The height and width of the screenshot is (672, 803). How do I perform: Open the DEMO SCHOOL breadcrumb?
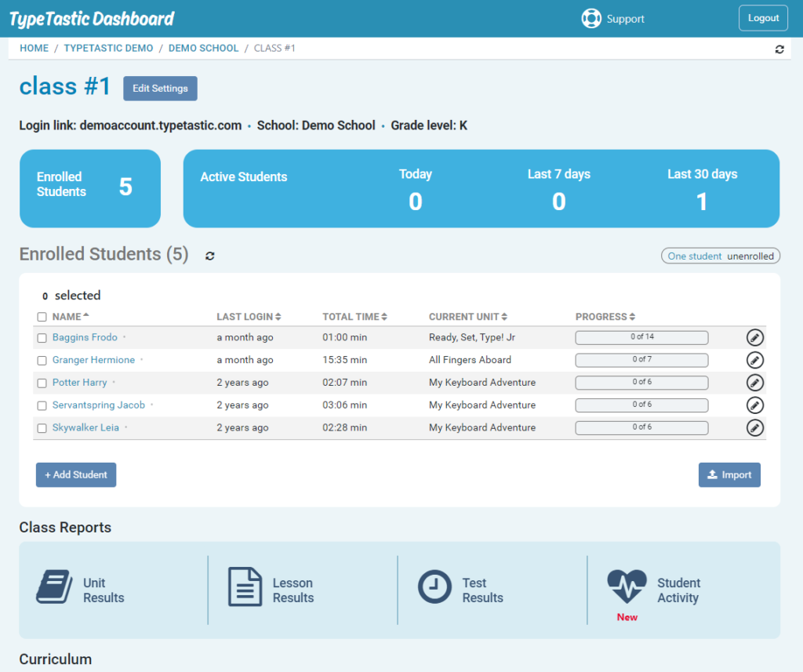click(x=203, y=48)
